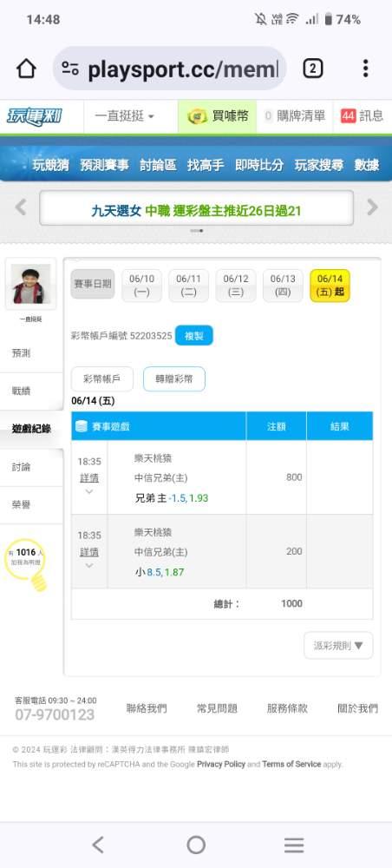Select the 06/13 (四) date tab
This screenshot has height=868, width=392.
pyautogui.click(x=283, y=286)
